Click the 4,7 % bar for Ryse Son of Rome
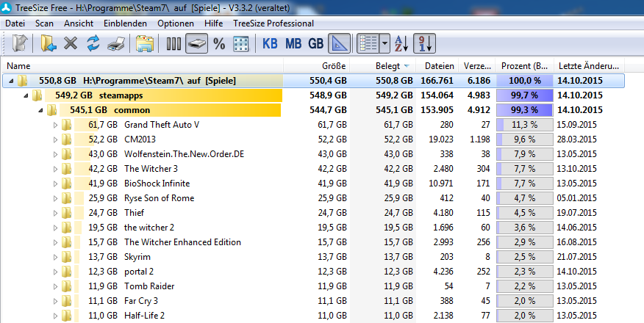Viewport: 644px width, 323px height. (524, 198)
